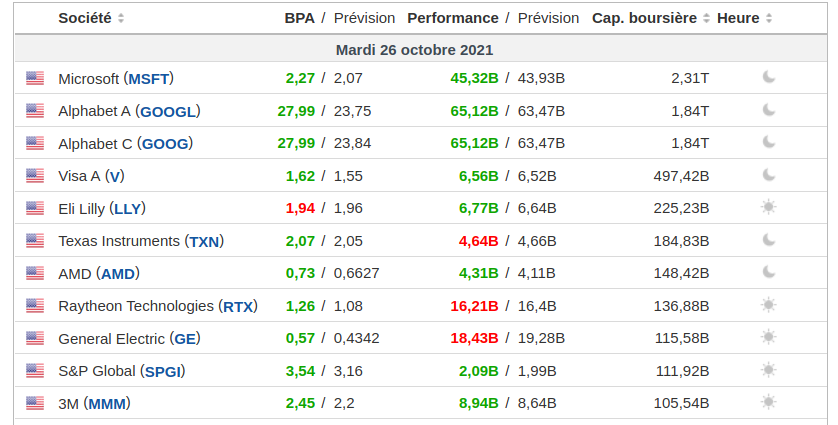Click the US flag beside 3M
This screenshot has height=425, width=838.
(35, 403)
